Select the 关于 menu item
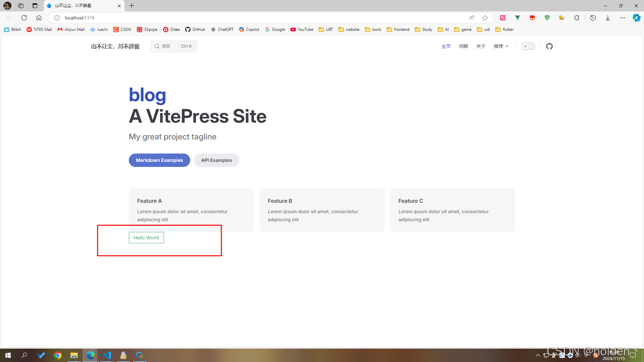The height and width of the screenshot is (362, 644). coord(480,46)
